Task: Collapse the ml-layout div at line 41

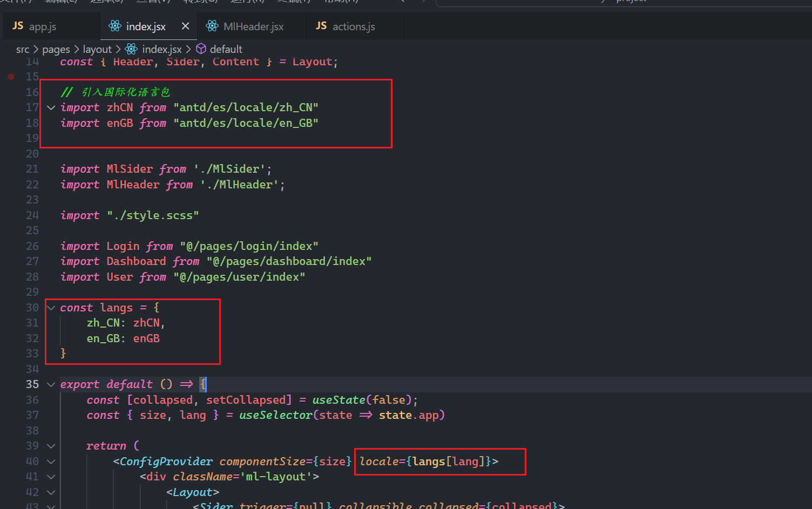Action: pyautogui.click(x=51, y=477)
